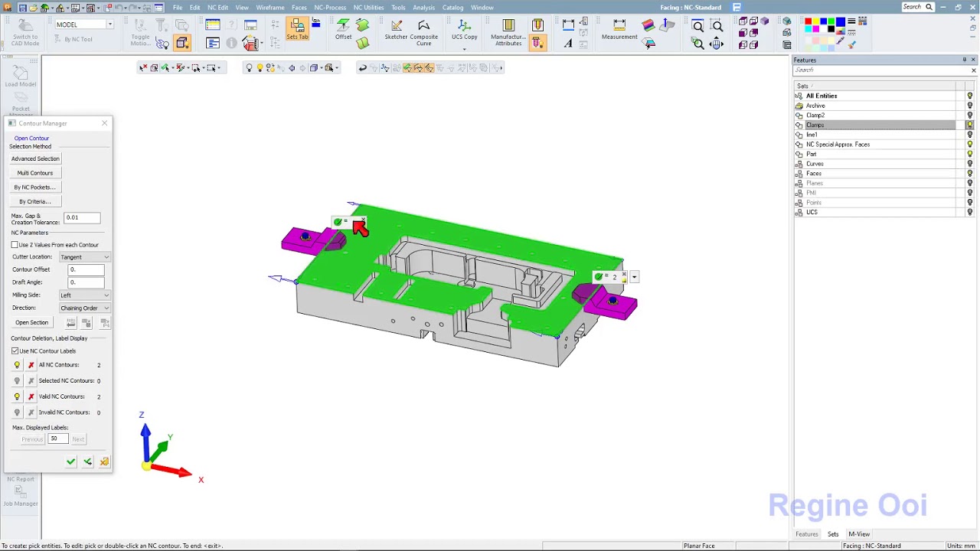Enable Use Z Values From each Contour
The image size is (980, 551).
click(15, 245)
